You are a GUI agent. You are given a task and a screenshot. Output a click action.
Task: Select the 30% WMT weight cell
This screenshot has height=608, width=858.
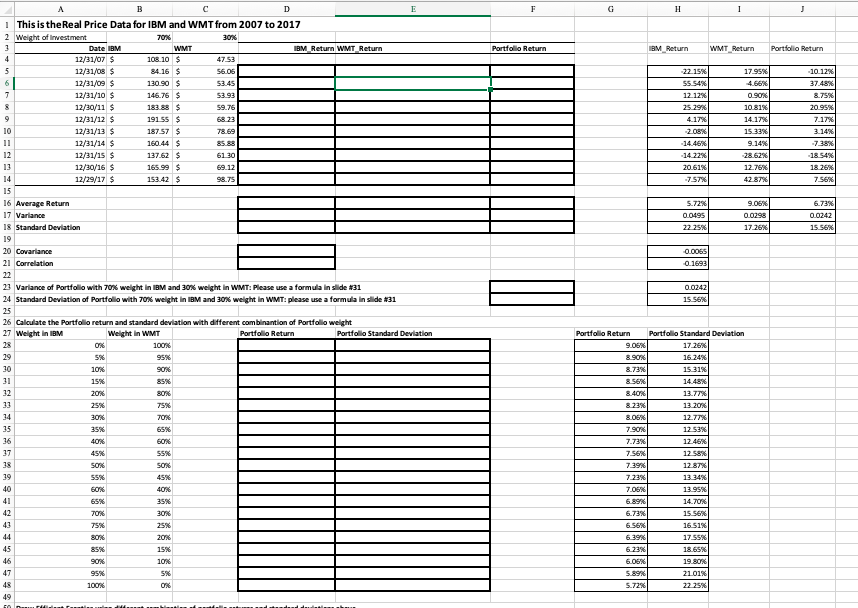pyautogui.click(x=203, y=33)
